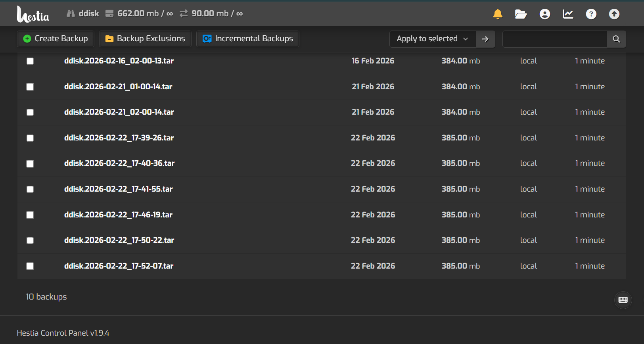The image size is (644, 344).
Task: Click Create Backup button
Action: tap(56, 39)
